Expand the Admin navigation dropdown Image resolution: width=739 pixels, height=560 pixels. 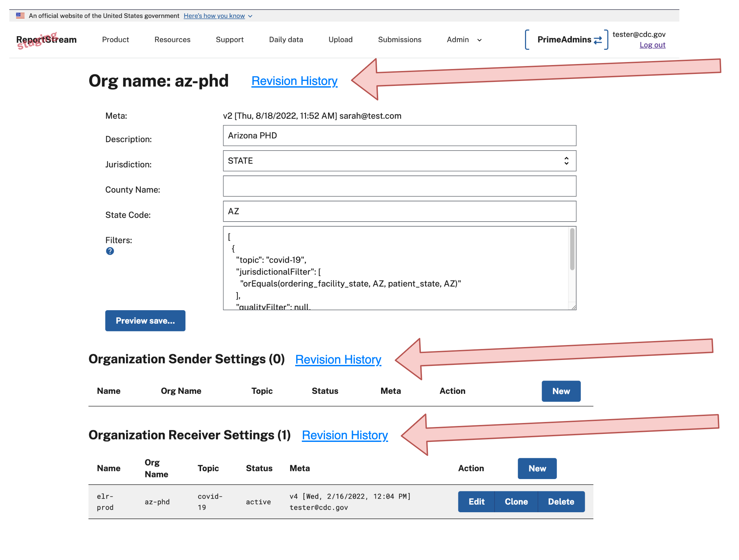point(464,39)
